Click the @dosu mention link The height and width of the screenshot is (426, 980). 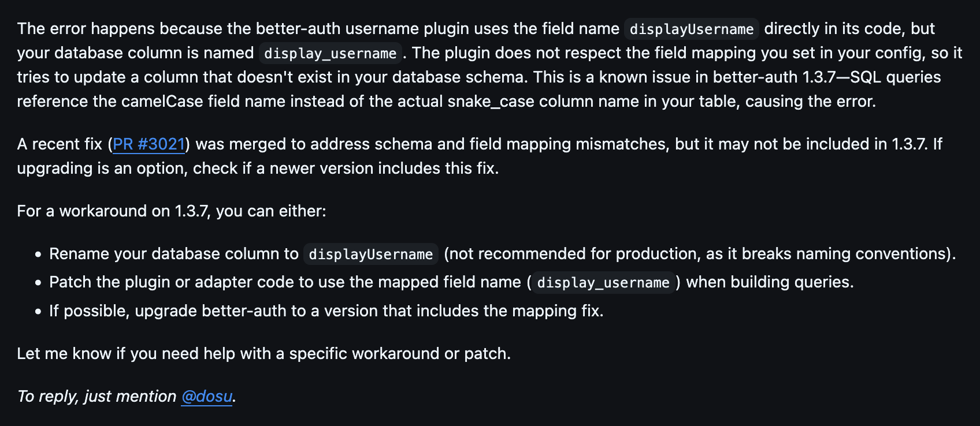coord(206,397)
